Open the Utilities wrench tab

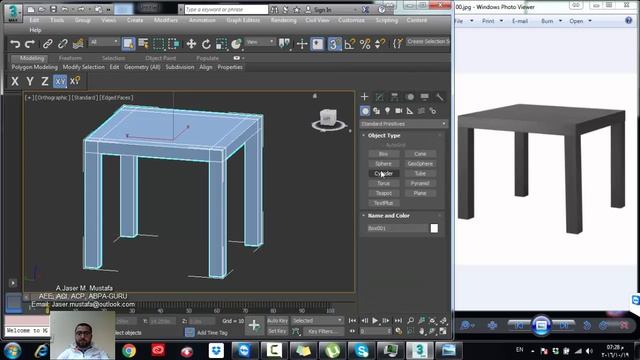click(440, 97)
